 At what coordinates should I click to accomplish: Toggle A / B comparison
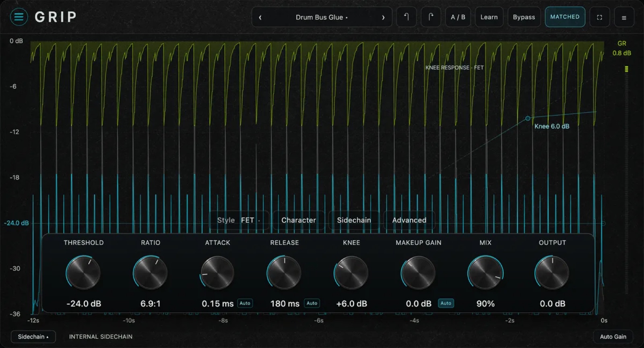click(458, 17)
